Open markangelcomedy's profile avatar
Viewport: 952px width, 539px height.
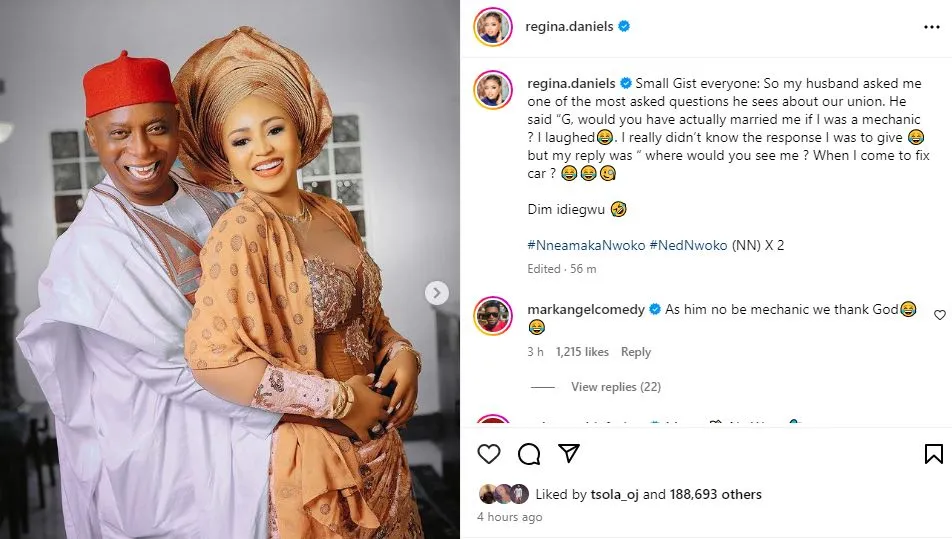[x=493, y=317]
